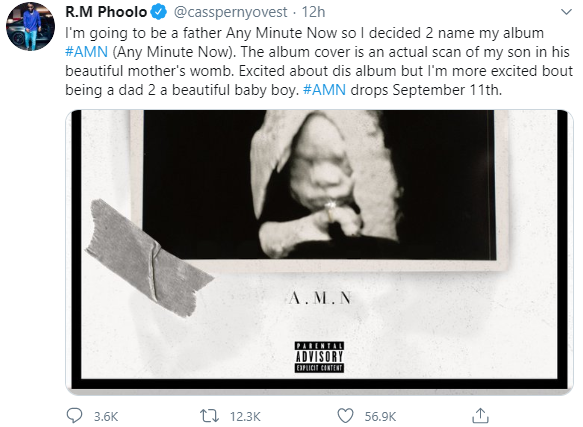This screenshot has width=583, height=427.
Task: Retweet this post using the retweet icon
Action: pos(209,416)
